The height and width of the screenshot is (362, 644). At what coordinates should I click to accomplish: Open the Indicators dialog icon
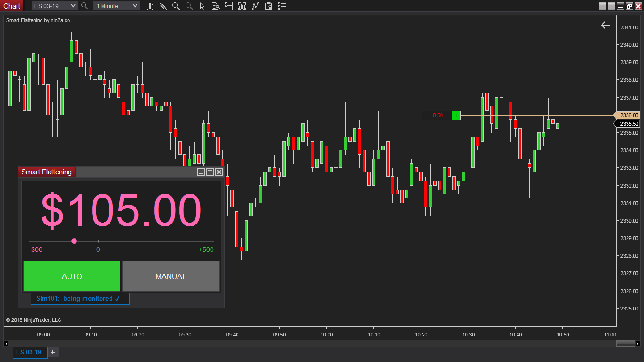click(242, 6)
